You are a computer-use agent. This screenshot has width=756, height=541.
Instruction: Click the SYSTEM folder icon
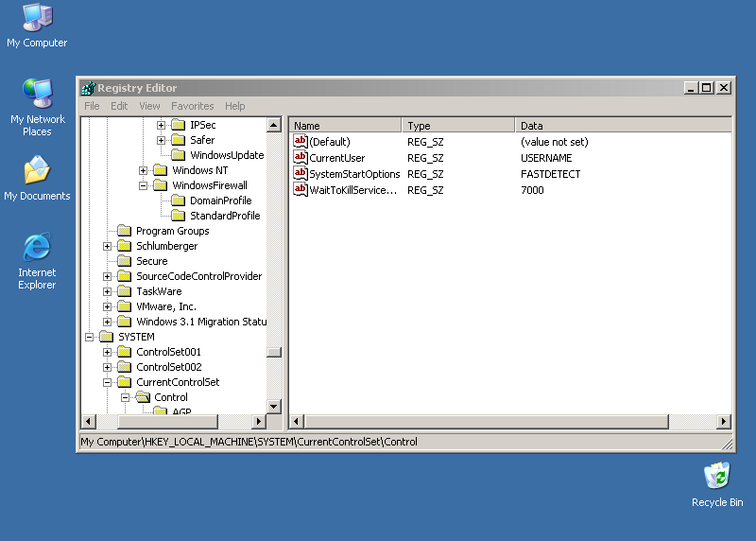tap(107, 337)
